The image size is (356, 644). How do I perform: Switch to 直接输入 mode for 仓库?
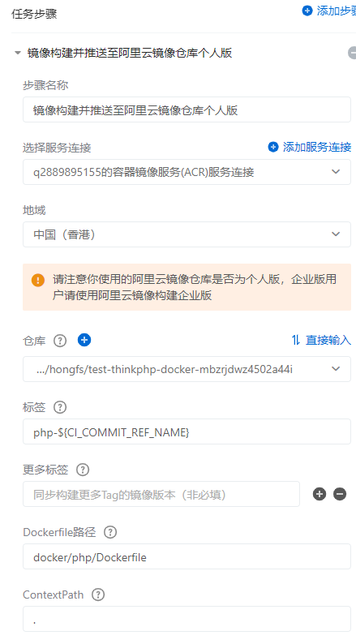tap(321, 340)
